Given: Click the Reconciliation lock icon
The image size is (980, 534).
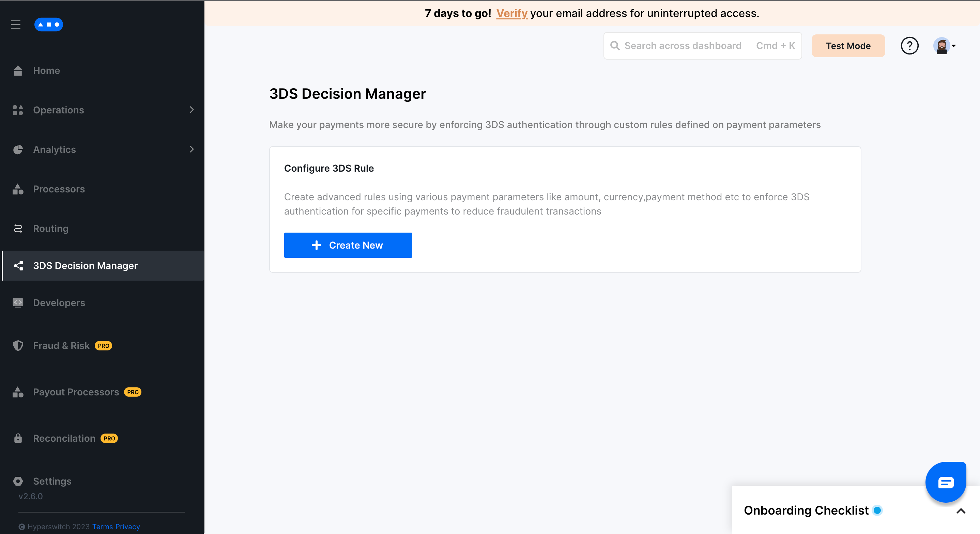Looking at the screenshot, I should point(18,438).
